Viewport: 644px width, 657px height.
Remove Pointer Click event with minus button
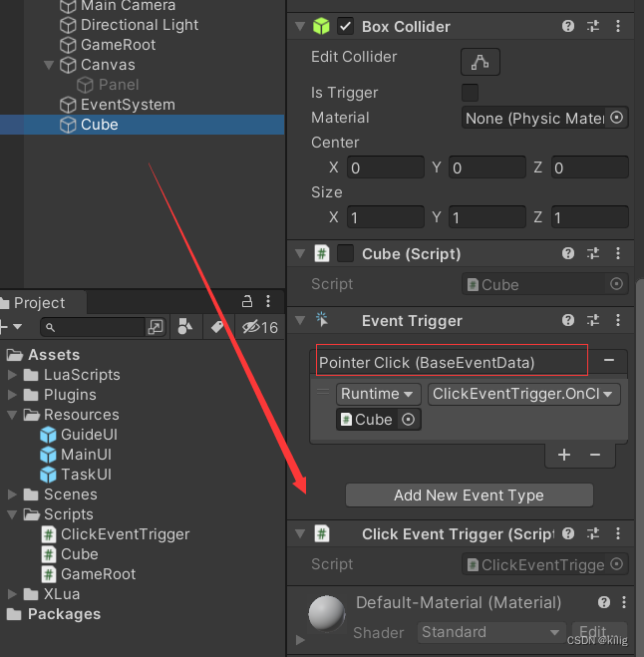608,361
